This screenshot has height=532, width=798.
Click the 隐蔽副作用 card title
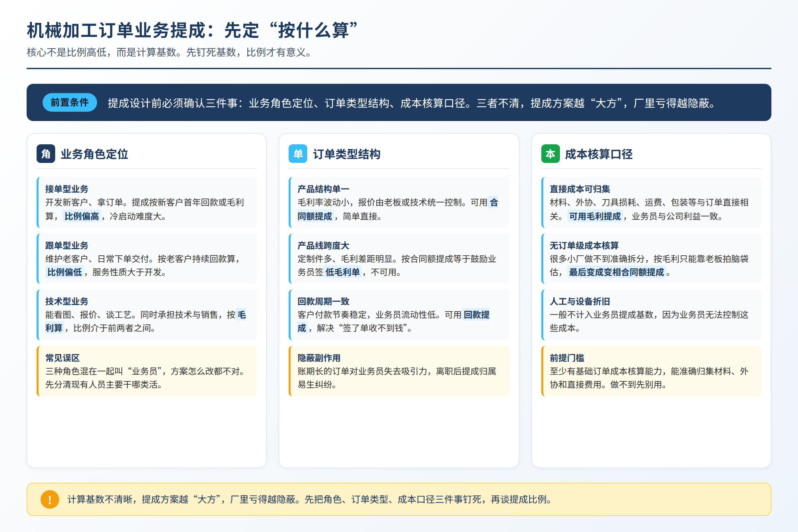click(319, 358)
